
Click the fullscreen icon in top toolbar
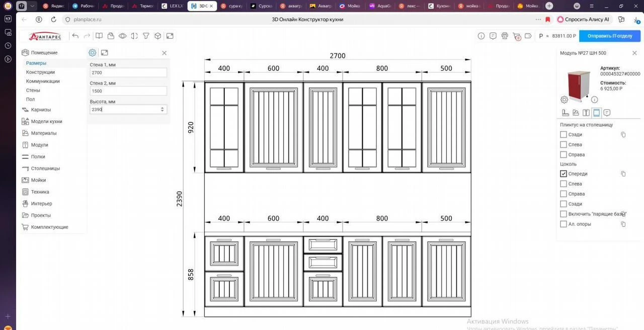point(170,36)
